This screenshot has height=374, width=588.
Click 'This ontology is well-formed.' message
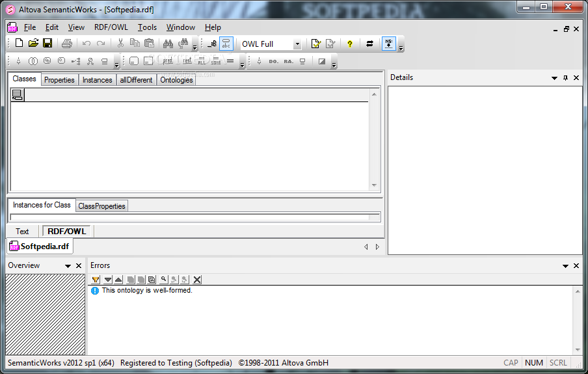[147, 290]
